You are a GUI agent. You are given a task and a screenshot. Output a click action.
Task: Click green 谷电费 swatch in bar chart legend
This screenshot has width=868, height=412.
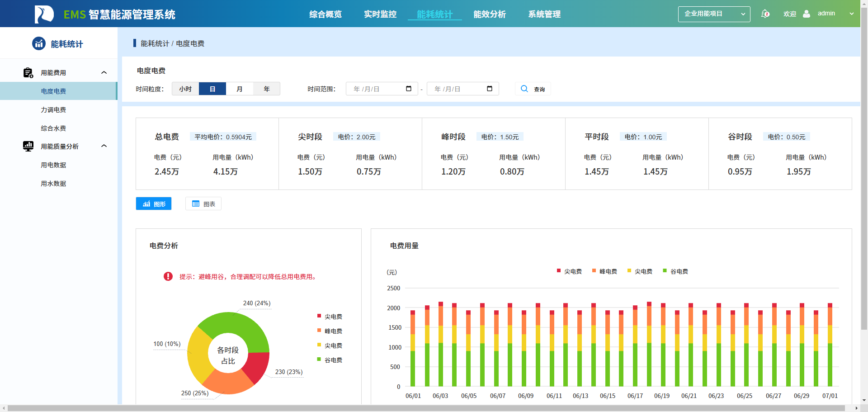(x=665, y=270)
